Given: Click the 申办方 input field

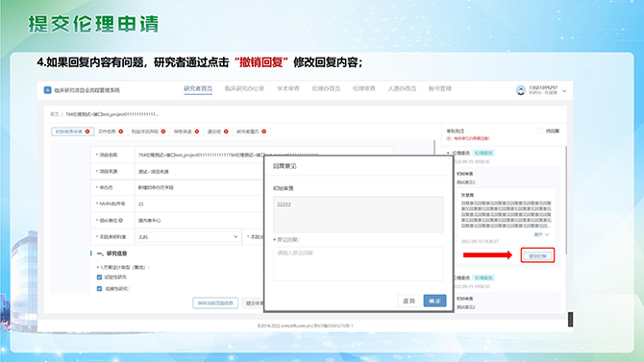Looking at the screenshot, I should coord(199,187).
